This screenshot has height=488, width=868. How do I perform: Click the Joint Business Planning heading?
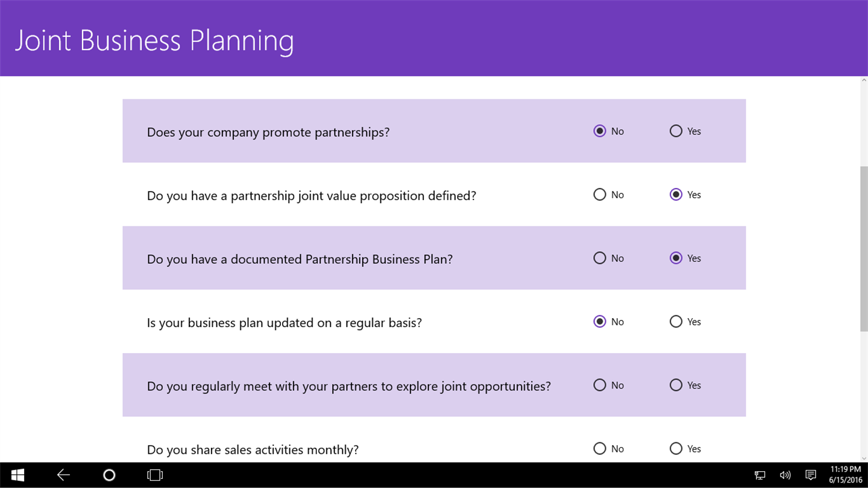154,40
